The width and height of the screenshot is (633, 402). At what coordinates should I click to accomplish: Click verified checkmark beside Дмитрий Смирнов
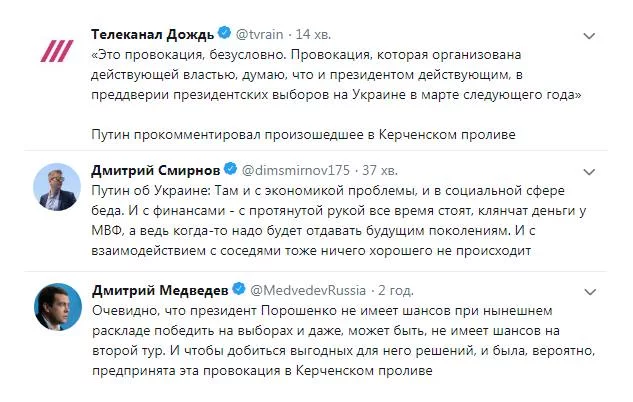(231, 167)
